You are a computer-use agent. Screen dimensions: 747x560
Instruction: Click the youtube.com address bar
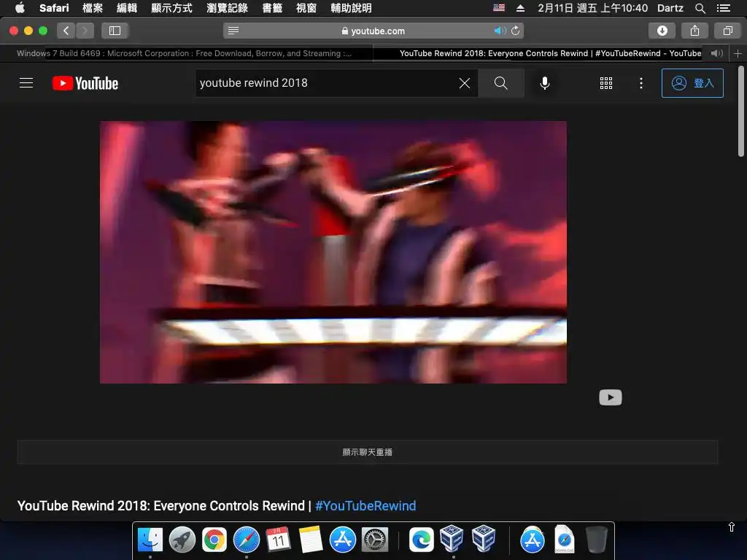pyautogui.click(x=373, y=31)
